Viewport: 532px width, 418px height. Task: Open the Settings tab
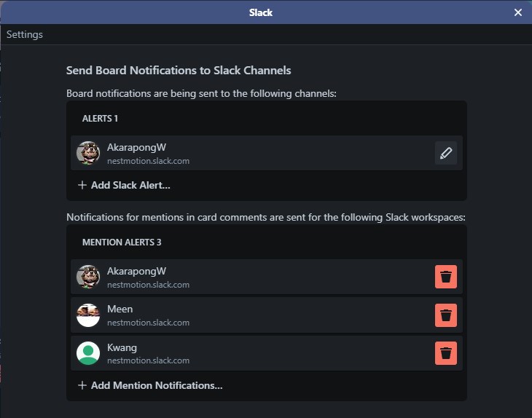(25, 34)
